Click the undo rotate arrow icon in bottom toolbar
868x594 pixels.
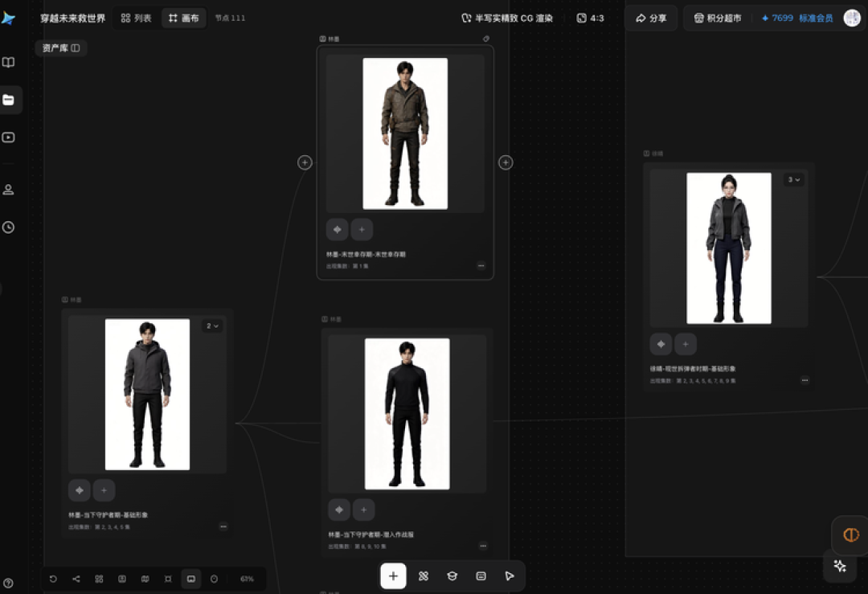pyautogui.click(x=53, y=579)
